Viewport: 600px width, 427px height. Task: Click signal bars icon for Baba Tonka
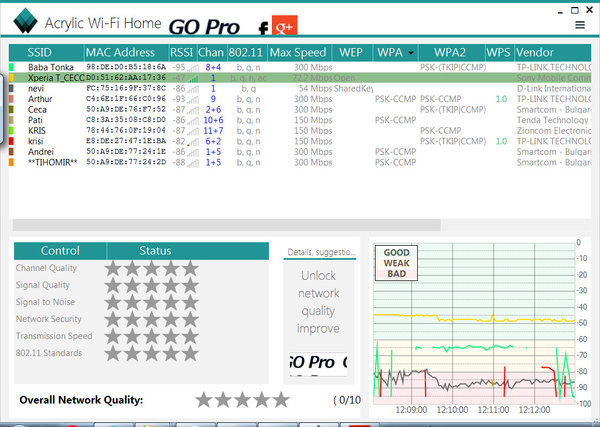[193, 68]
